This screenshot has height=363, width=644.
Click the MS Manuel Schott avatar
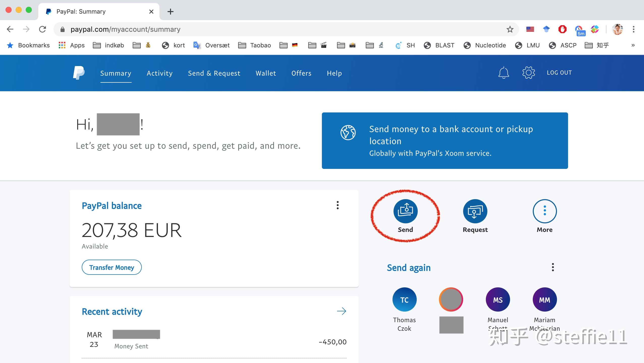[498, 299]
